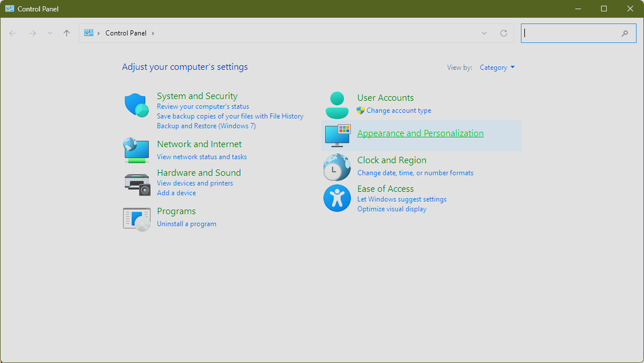Open Backup and Restore (Windows 7)
This screenshot has width=644, height=363.
coord(206,126)
